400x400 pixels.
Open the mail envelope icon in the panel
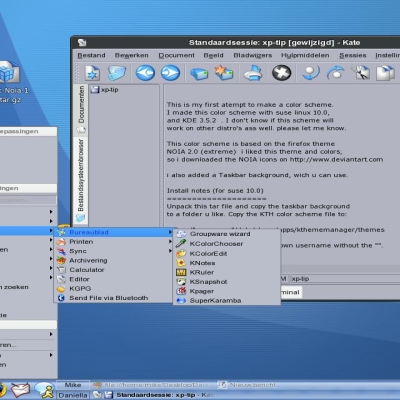[20, 390]
